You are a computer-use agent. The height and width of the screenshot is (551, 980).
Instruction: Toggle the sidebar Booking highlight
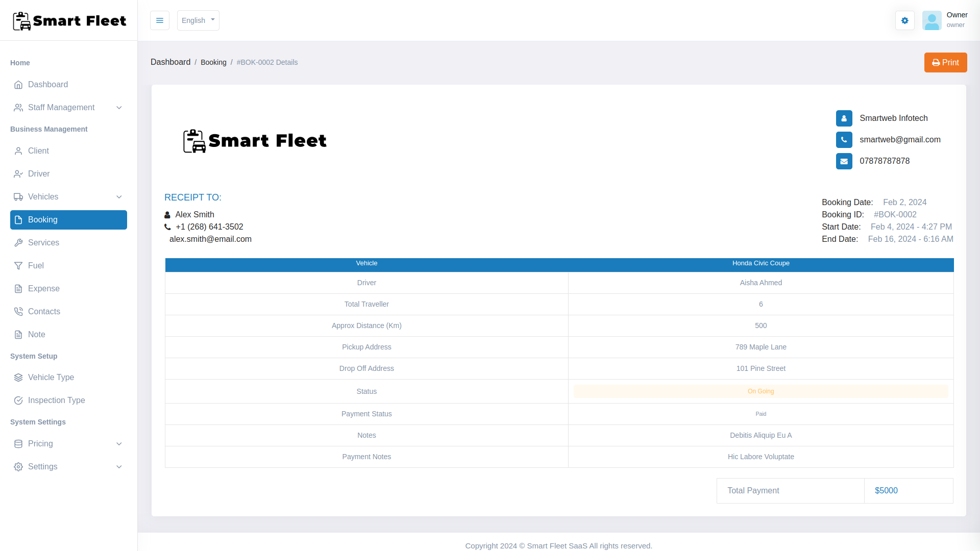pos(68,220)
